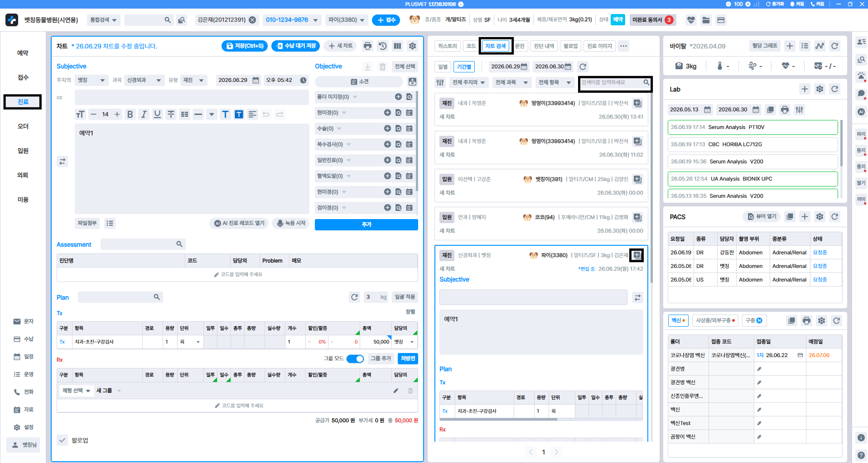868x463 pixels.
Task: Open the 진료 이미지 tab
Action: click(599, 46)
